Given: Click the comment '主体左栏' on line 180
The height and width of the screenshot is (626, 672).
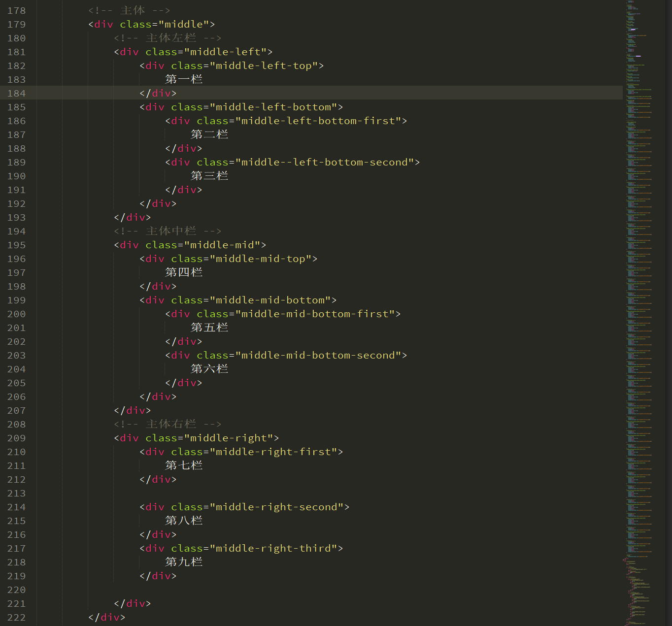Looking at the screenshot, I should click(x=171, y=38).
